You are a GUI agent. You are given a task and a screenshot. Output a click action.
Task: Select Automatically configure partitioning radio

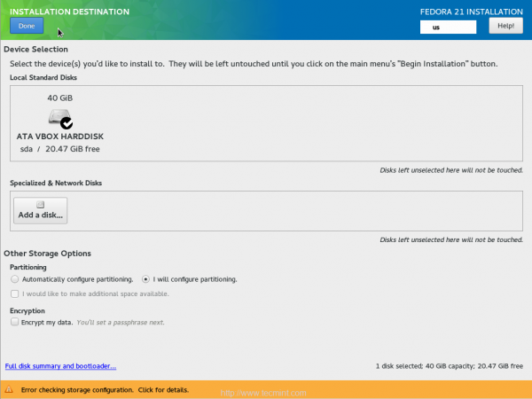coord(14,279)
